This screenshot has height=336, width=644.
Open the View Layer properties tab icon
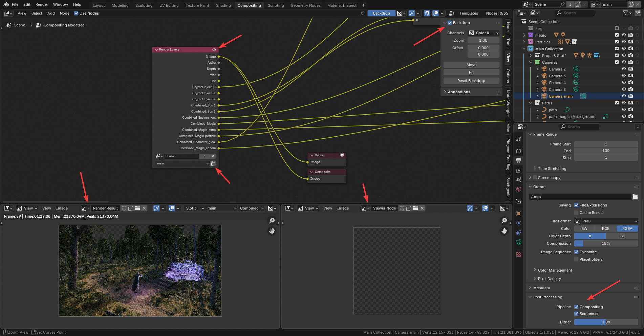click(x=519, y=170)
